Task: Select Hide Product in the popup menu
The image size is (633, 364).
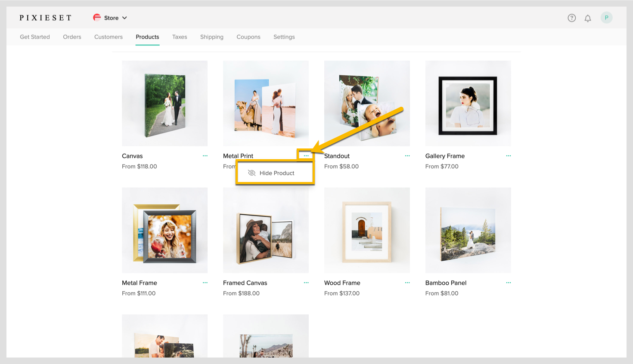Action: click(275, 173)
